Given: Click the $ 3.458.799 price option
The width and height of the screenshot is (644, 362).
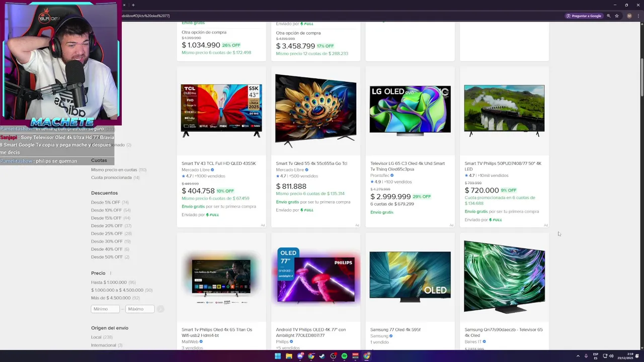Looking at the screenshot, I should point(295,46).
